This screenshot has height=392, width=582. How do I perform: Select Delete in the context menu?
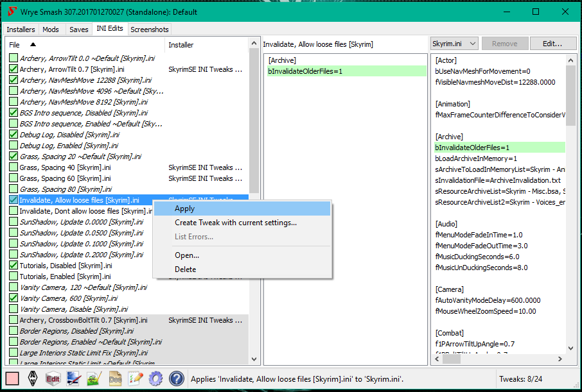[x=186, y=269]
